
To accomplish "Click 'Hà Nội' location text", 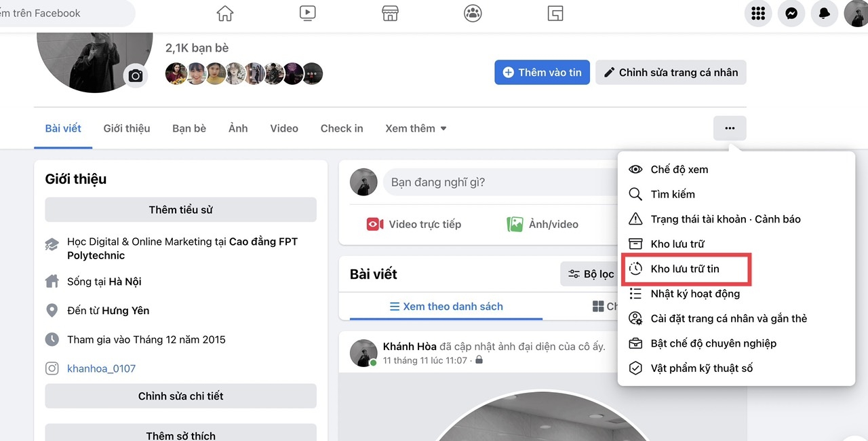I will [x=125, y=282].
